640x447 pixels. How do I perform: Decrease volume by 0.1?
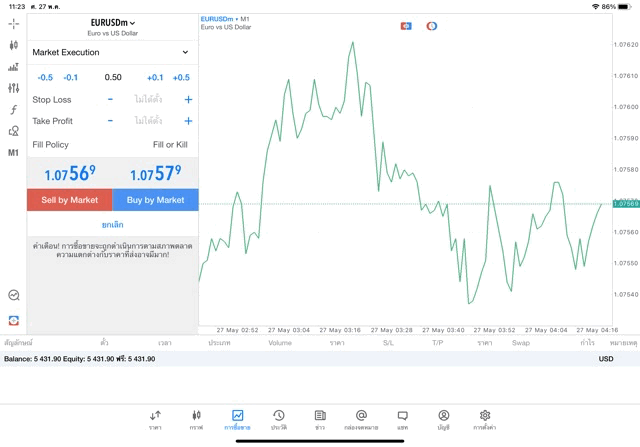[71, 78]
